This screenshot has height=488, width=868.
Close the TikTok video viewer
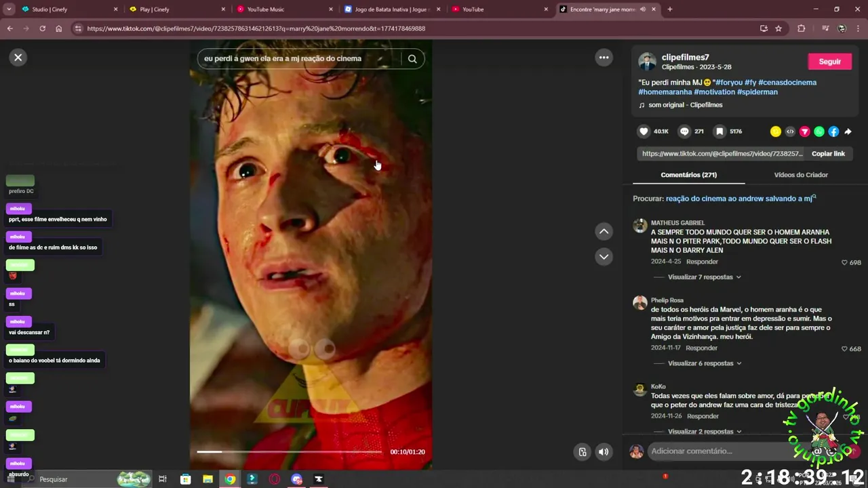point(18,58)
